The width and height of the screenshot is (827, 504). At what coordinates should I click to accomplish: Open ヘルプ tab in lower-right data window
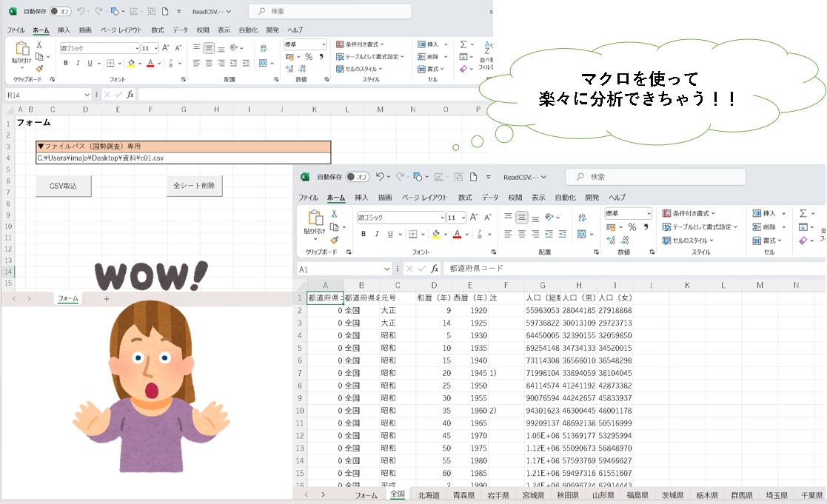[x=617, y=197]
